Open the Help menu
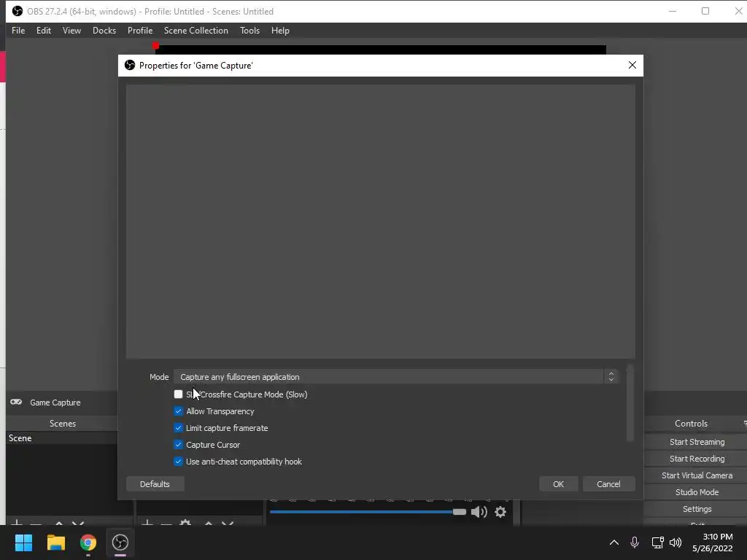 point(280,31)
